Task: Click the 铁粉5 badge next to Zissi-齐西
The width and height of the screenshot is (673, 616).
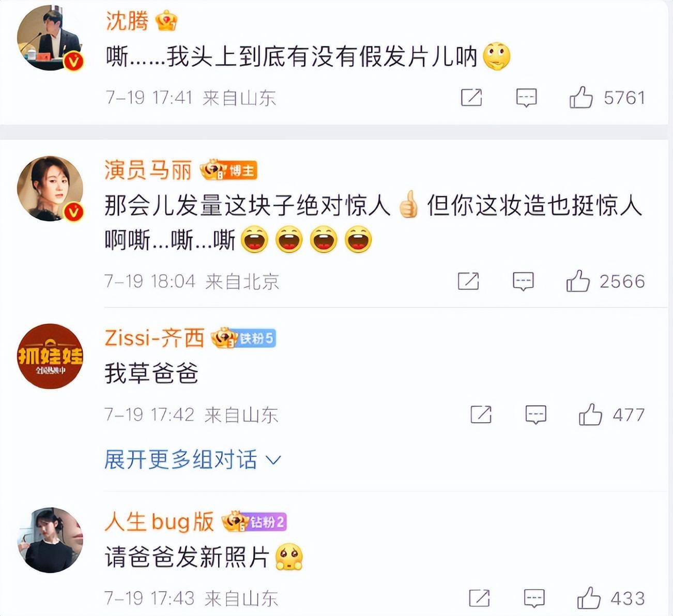Action: click(255, 338)
